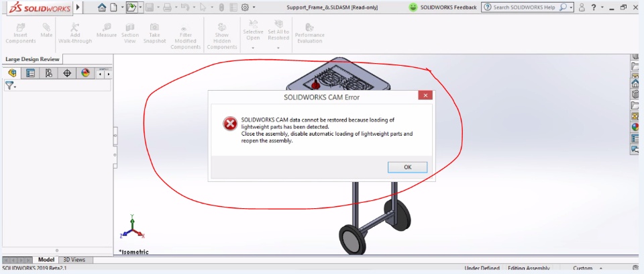Expand the Options gear dropdown arrow

pyautogui.click(x=254, y=7)
